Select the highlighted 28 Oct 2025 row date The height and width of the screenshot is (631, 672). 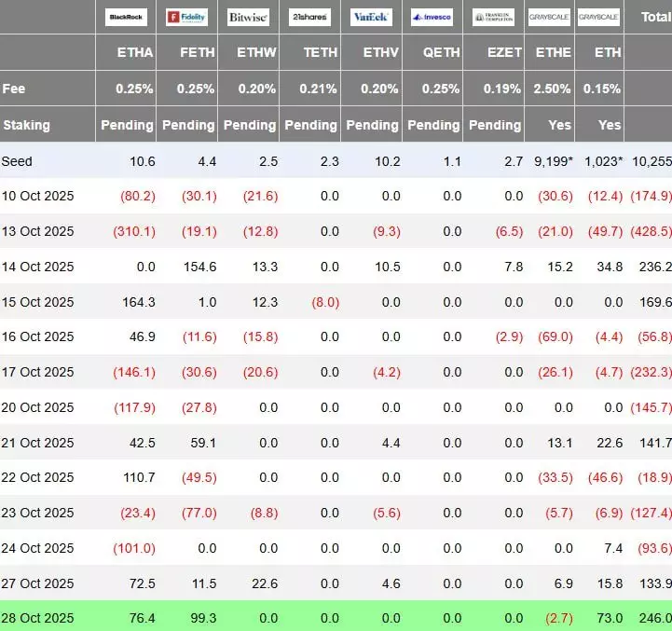click(x=37, y=618)
